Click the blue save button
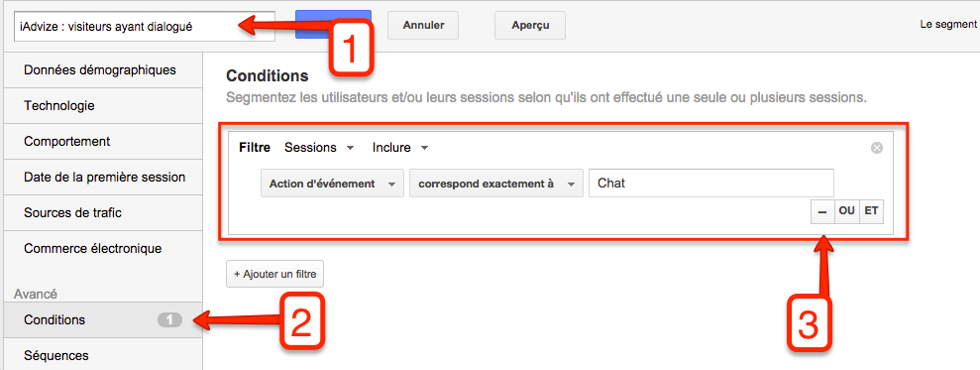Viewport: 980px width, 370px height. (x=333, y=25)
